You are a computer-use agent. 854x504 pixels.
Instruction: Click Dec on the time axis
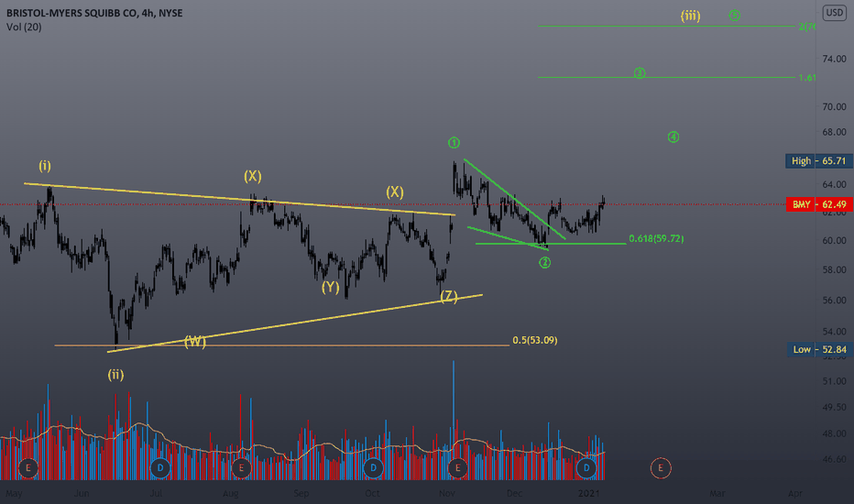point(514,493)
